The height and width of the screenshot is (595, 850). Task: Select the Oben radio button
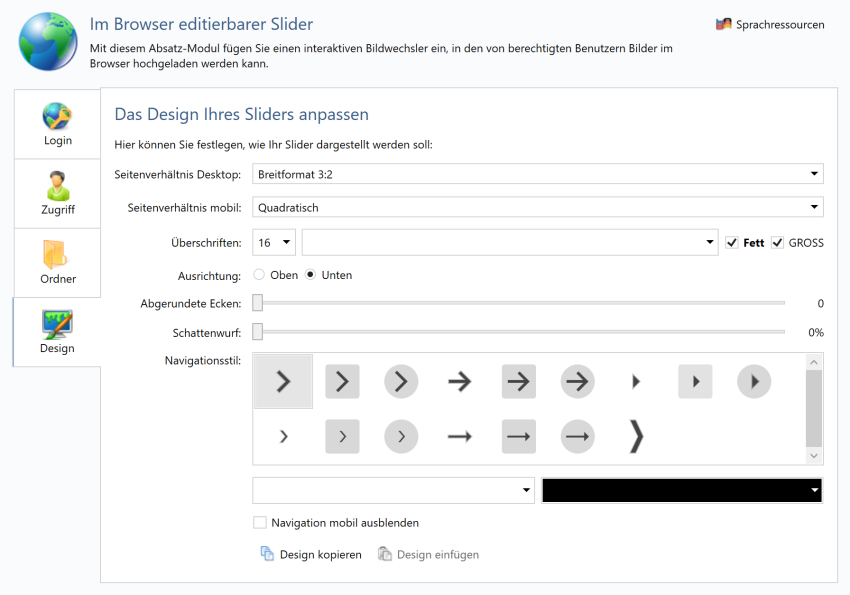pyautogui.click(x=259, y=274)
